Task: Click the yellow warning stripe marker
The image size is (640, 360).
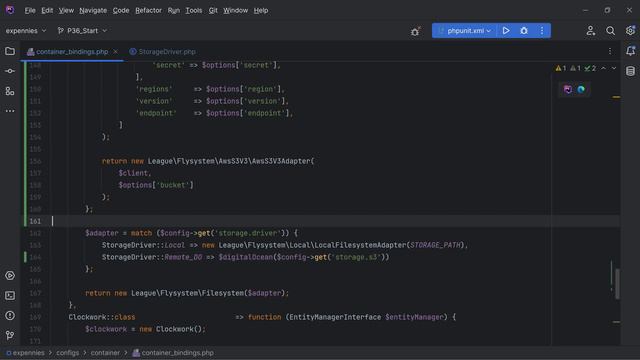Action: (x=616, y=97)
